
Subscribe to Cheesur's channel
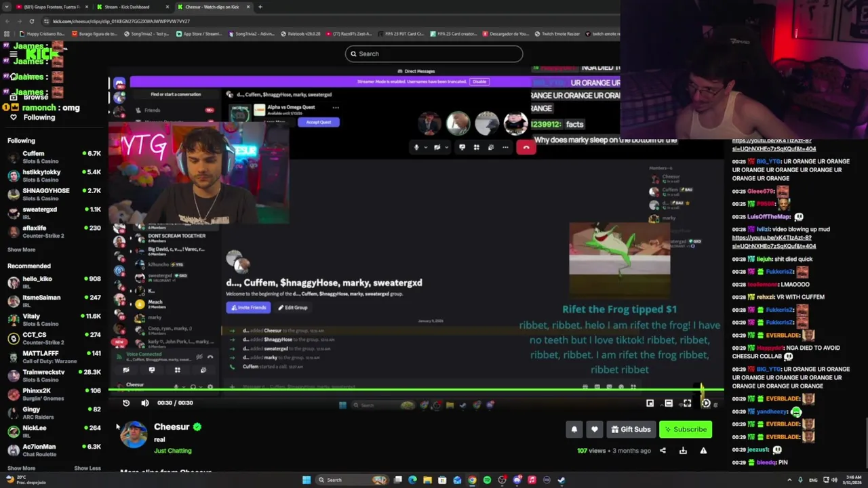(685, 429)
